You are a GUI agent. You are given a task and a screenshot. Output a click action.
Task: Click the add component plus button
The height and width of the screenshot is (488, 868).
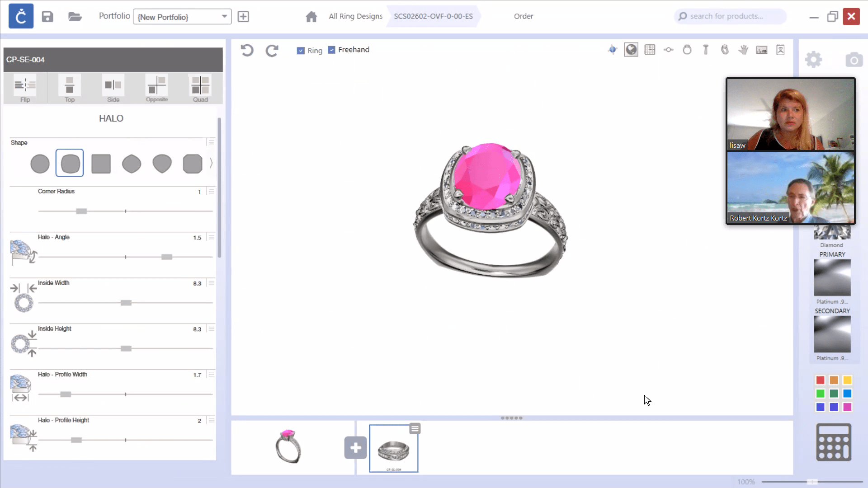point(355,448)
